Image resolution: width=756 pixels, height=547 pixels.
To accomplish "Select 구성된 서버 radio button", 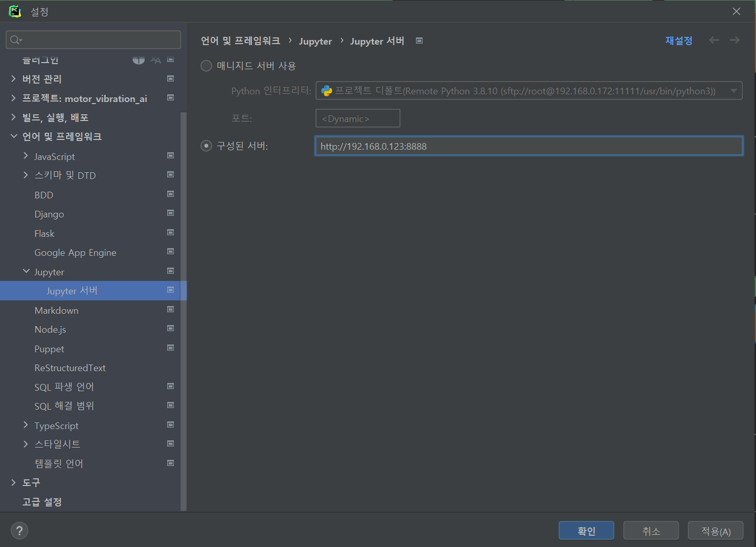I will 206,146.
